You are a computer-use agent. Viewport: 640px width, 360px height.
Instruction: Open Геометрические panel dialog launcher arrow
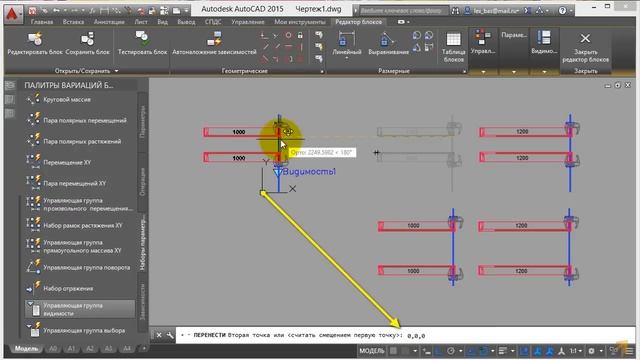(x=322, y=71)
